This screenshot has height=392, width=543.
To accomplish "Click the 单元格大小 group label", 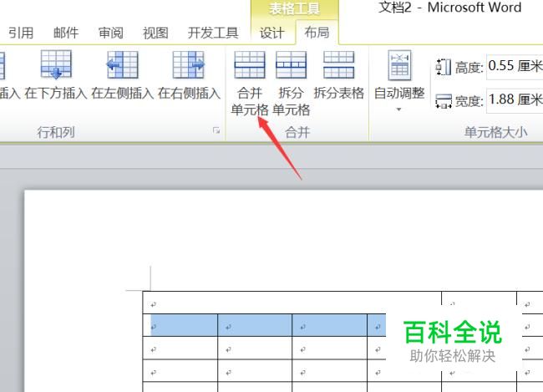I will coord(495,132).
